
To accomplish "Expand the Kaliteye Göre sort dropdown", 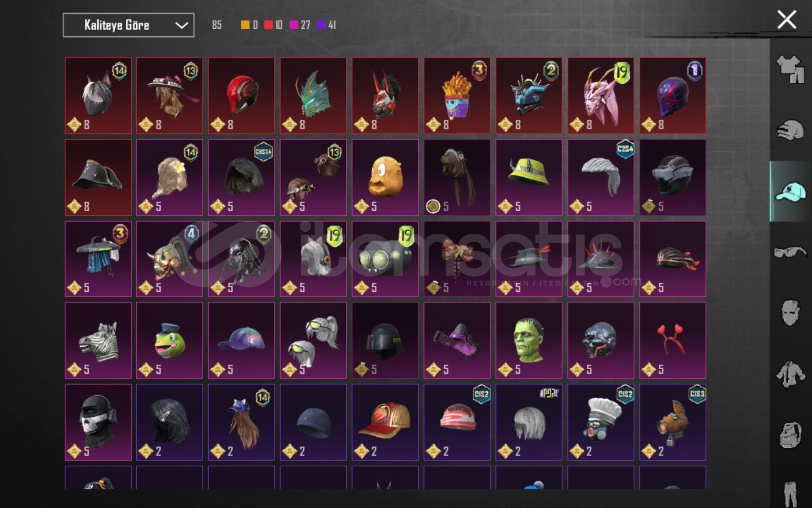I will point(128,25).
